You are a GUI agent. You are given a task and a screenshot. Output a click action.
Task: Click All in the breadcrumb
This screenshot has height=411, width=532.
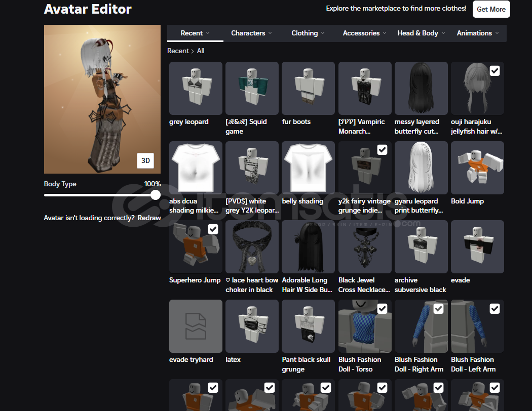pyautogui.click(x=201, y=51)
